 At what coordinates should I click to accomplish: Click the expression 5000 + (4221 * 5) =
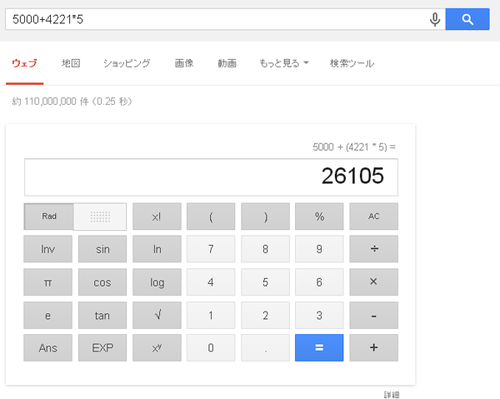(354, 147)
